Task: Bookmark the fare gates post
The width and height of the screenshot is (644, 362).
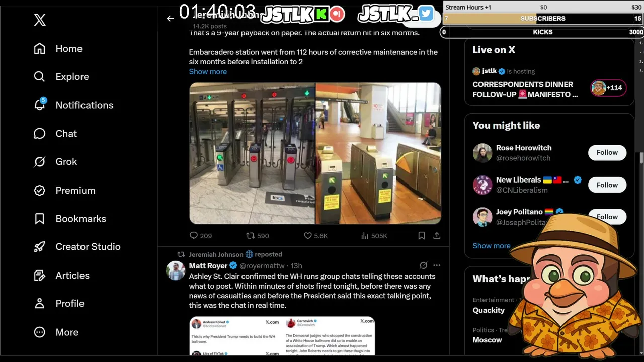Action: pos(422,235)
